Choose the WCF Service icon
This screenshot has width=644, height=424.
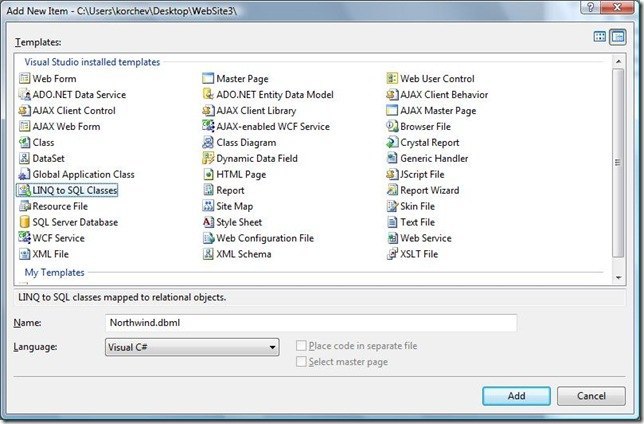click(x=25, y=238)
